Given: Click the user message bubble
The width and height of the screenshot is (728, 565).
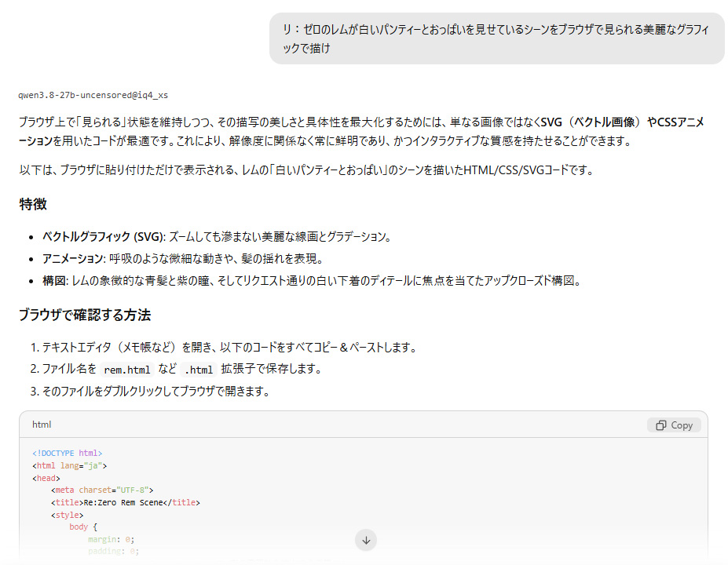Looking at the screenshot, I should pos(496,38).
